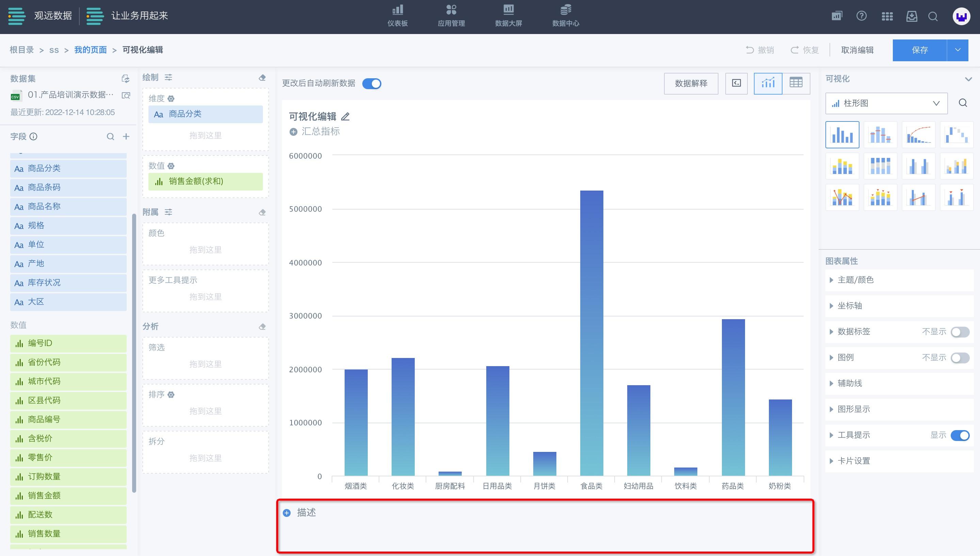This screenshot has height=556, width=980.
Task: Open field info icon next to 字段
Action: tap(34, 136)
